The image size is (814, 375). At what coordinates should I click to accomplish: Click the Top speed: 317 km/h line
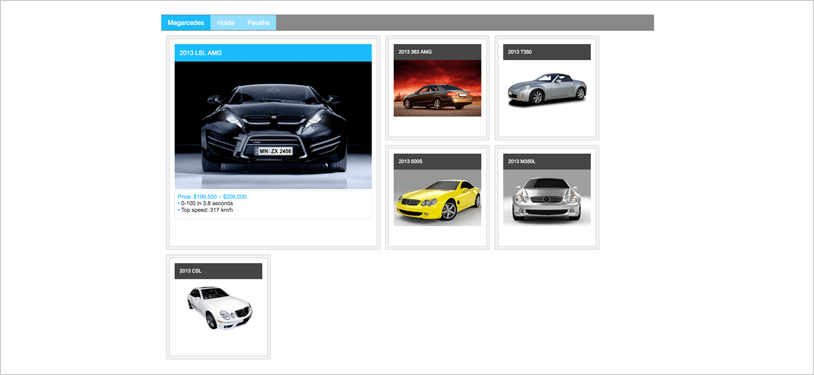point(207,210)
